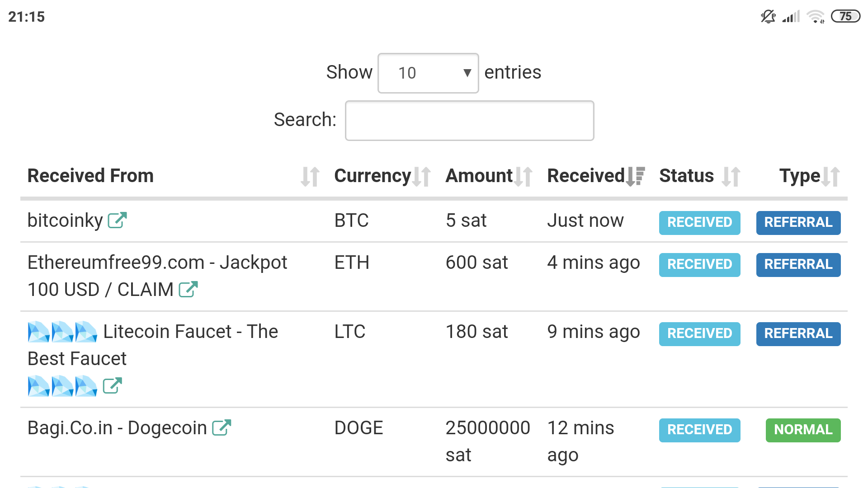This screenshot has width=868, height=488.
Task: Sort by Received From column arrows
Action: tap(310, 176)
